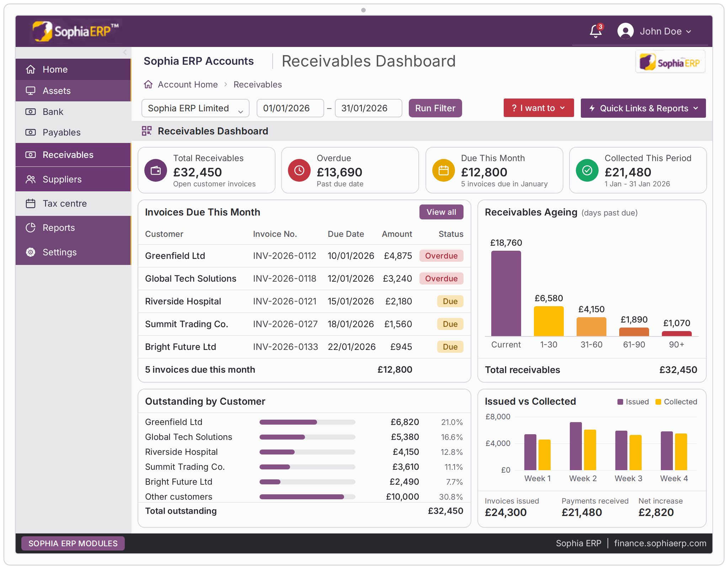Click the Run Filter button
The width and height of the screenshot is (728, 569).
[435, 108]
